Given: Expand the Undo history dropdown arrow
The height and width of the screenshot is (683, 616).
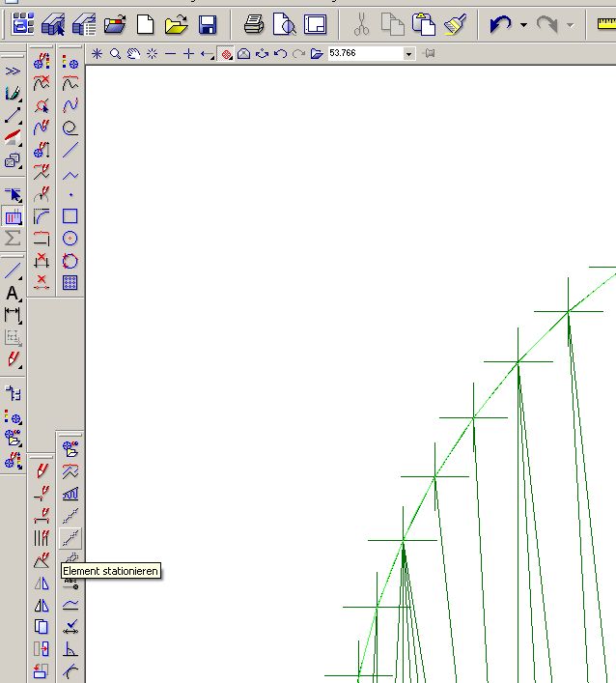Looking at the screenshot, I should [x=523, y=25].
